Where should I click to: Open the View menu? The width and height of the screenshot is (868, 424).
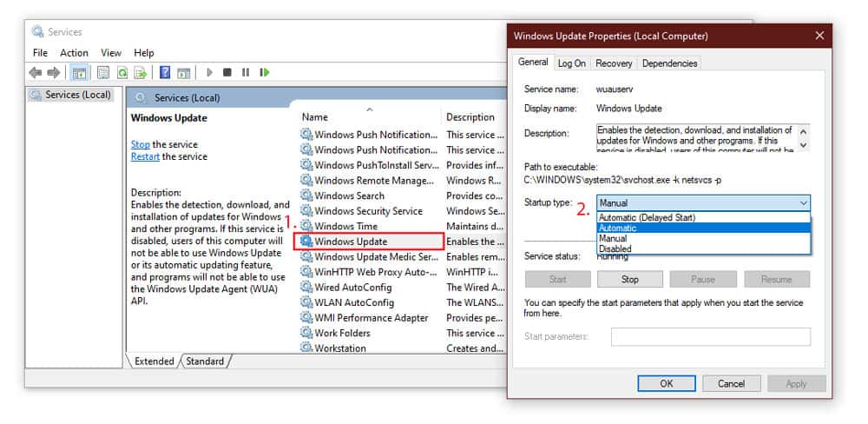[x=111, y=53]
